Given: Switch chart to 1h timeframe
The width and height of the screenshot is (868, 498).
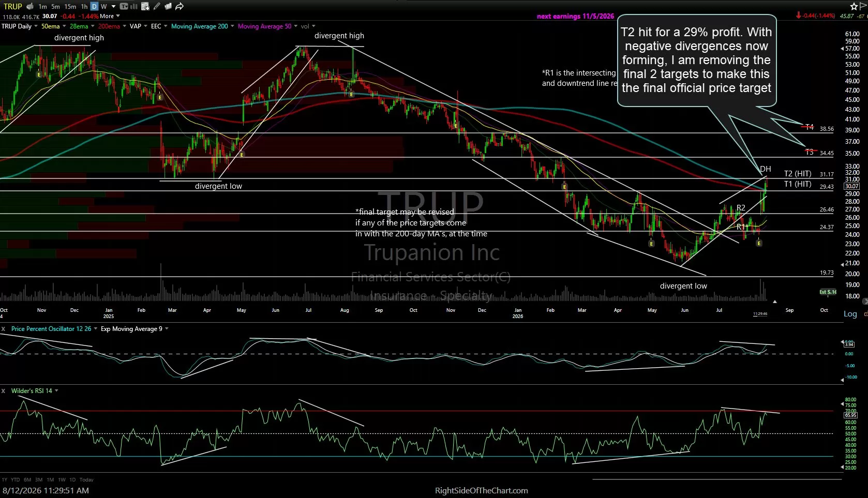Looking at the screenshot, I should 84,7.
